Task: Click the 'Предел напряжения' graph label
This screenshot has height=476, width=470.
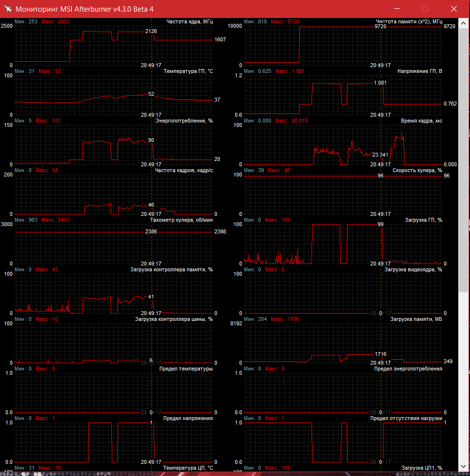Action: tap(188, 418)
